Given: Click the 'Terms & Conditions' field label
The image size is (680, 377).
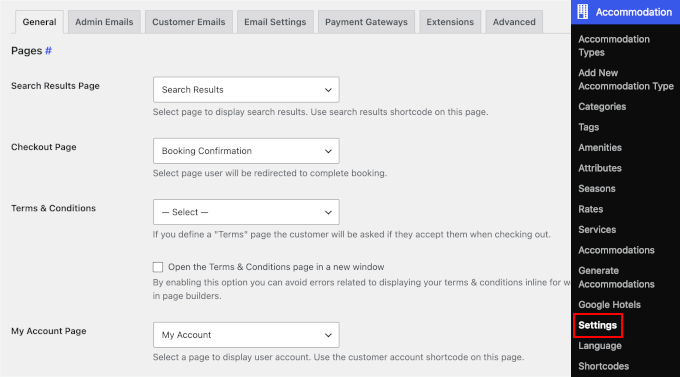Looking at the screenshot, I should 53,208.
